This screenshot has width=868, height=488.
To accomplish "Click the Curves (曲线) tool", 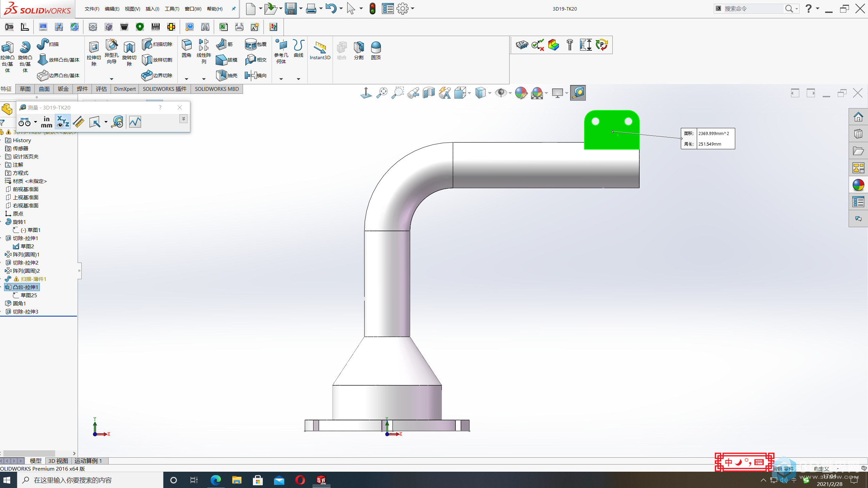I will [299, 48].
